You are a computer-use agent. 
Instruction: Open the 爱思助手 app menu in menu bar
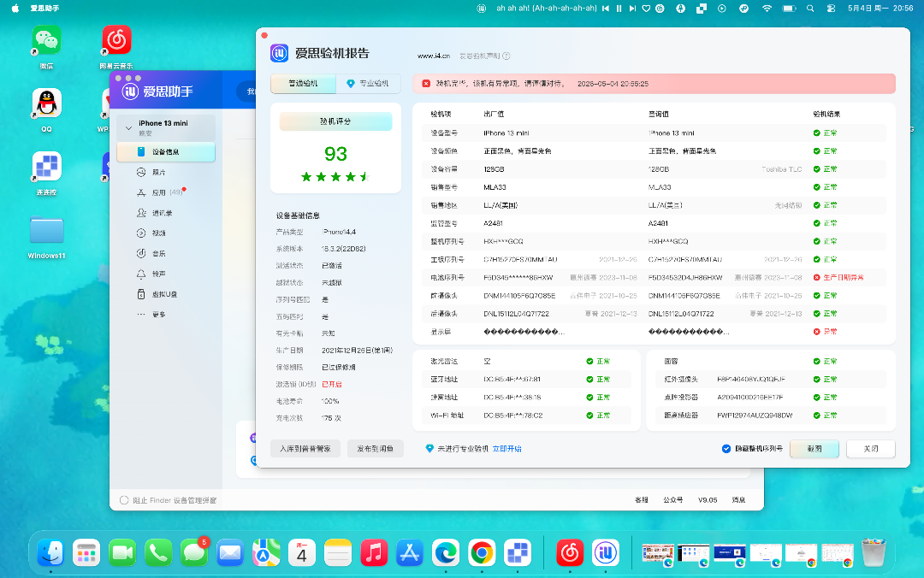click(44, 9)
